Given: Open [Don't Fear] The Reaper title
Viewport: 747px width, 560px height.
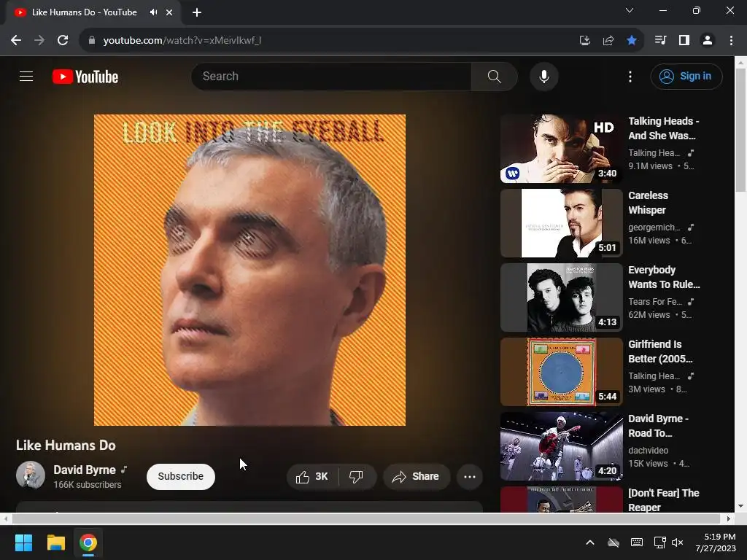Looking at the screenshot, I should (x=664, y=500).
